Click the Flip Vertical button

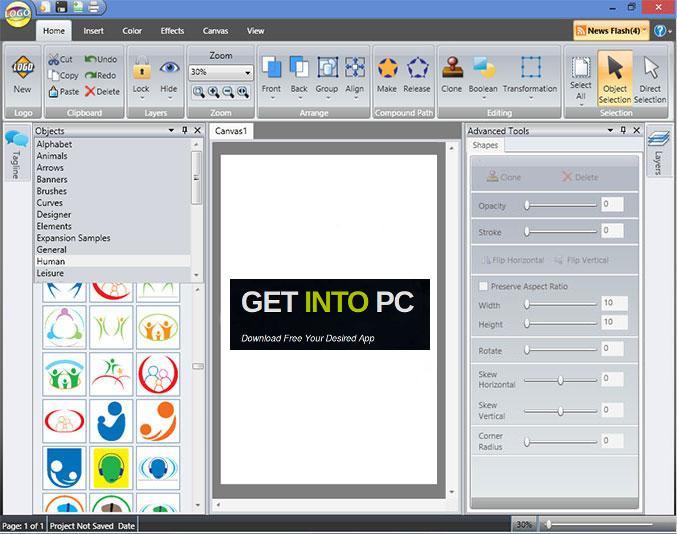(x=582, y=260)
